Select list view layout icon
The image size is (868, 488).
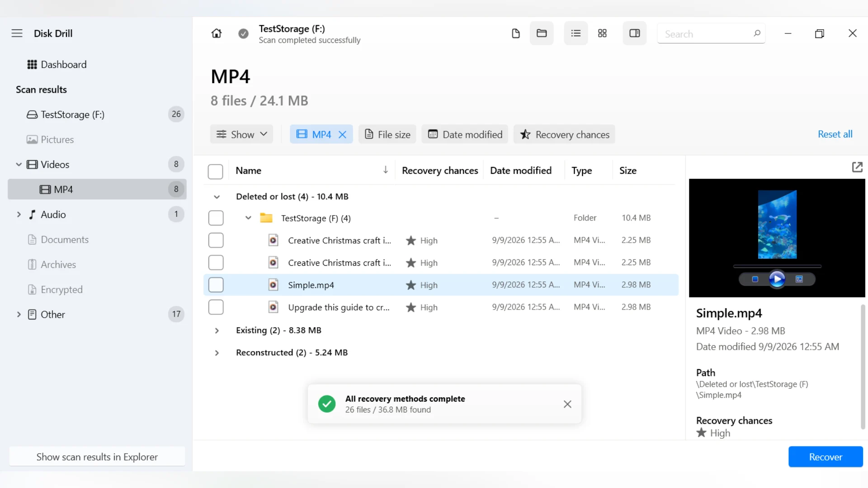(576, 33)
